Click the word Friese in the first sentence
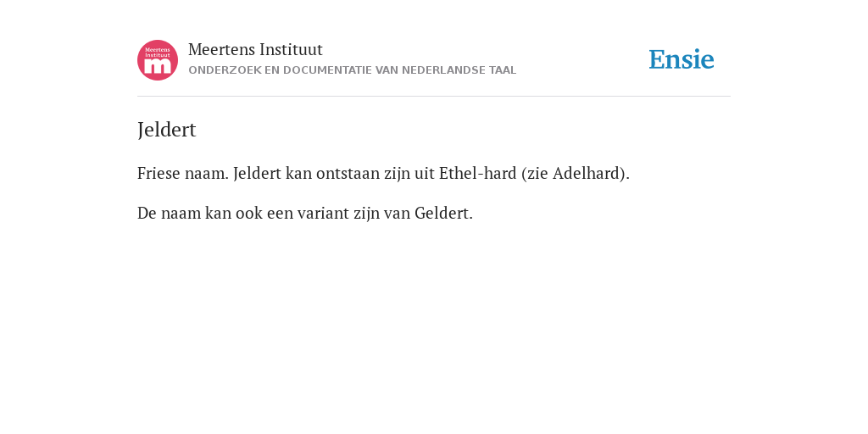The image size is (868, 434). click(x=159, y=173)
